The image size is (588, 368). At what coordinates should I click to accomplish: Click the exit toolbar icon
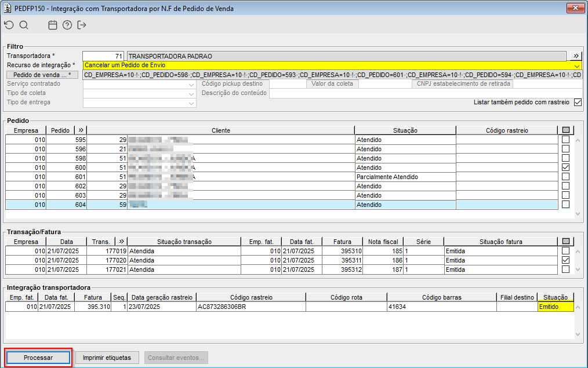(82, 25)
